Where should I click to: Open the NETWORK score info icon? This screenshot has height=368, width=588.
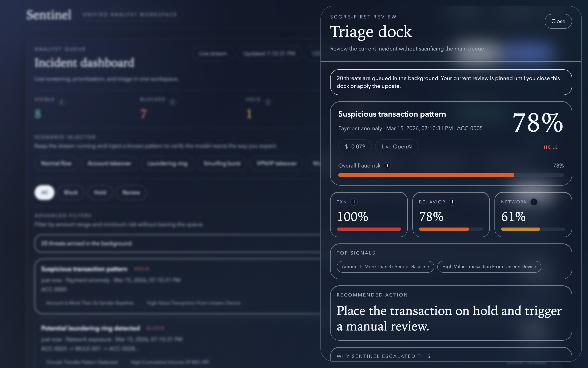coord(534,202)
